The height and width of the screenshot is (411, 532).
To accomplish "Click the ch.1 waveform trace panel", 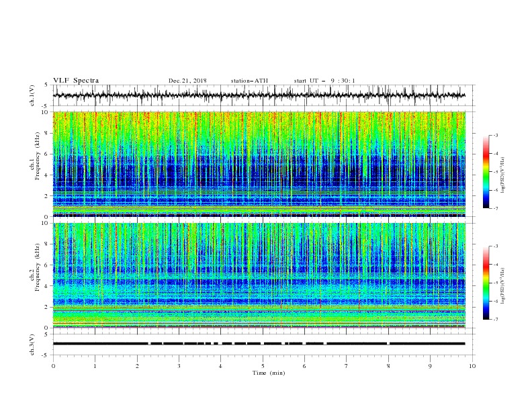I will tap(263, 95).
